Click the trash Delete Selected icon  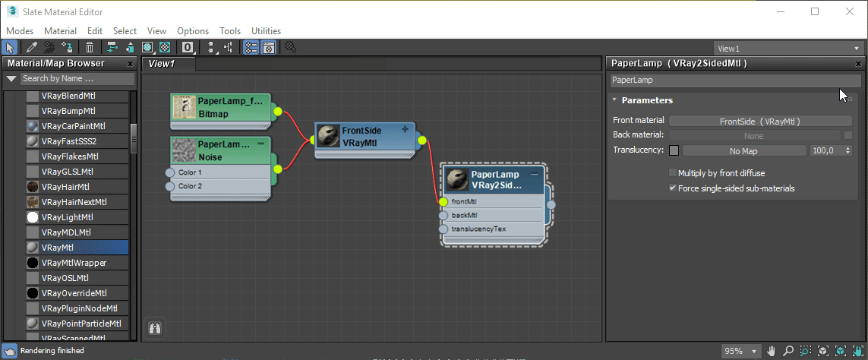(90, 48)
